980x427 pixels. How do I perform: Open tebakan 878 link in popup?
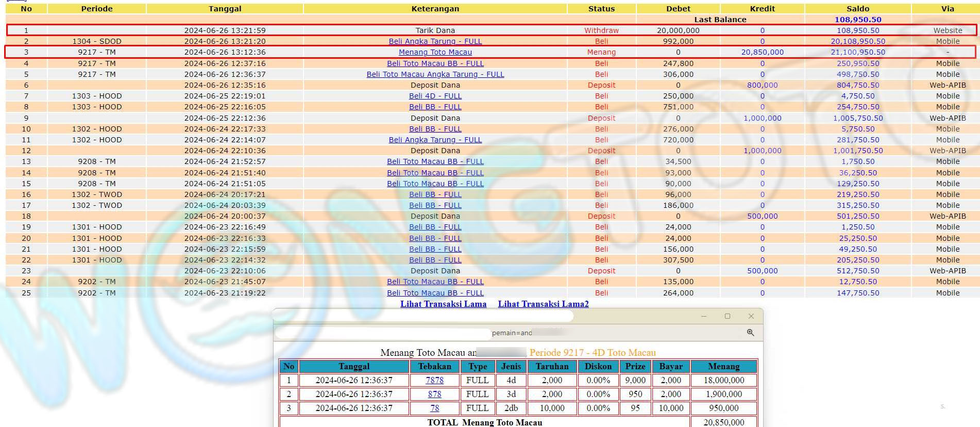[x=434, y=394]
